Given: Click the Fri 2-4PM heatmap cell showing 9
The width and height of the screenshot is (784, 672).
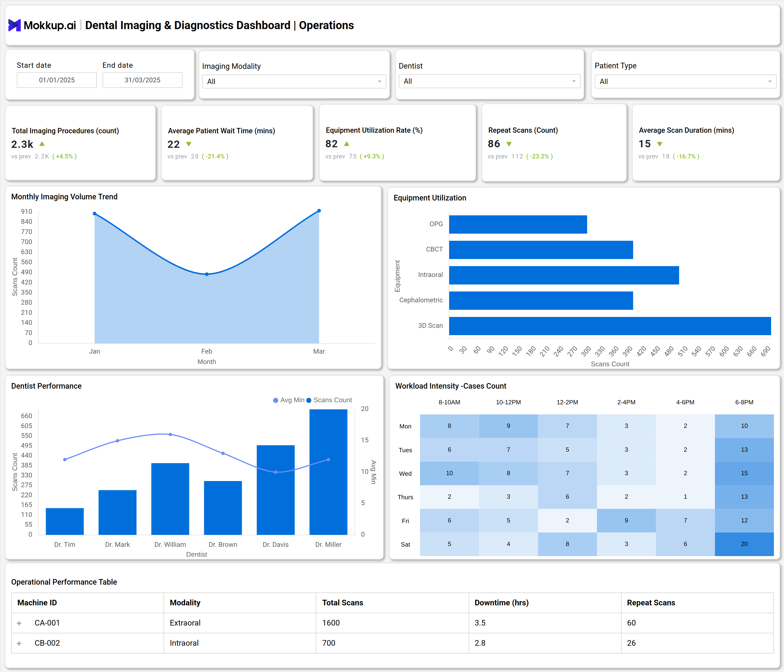Looking at the screenshot, I should click(x=626, y=521).
